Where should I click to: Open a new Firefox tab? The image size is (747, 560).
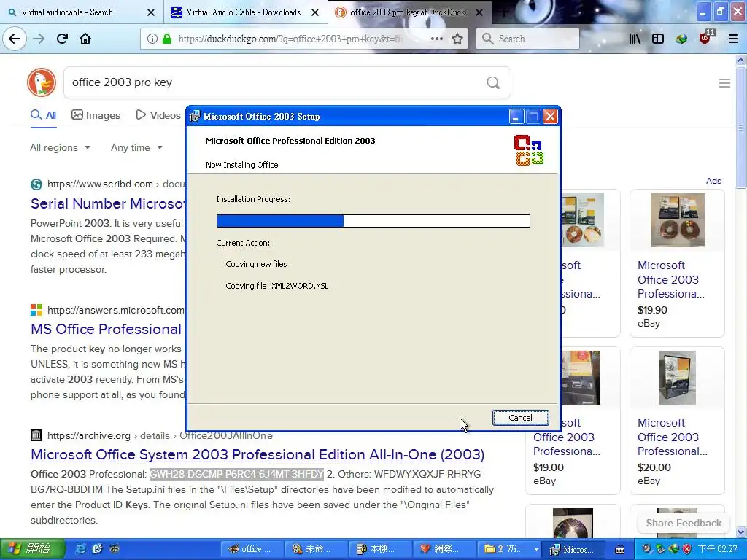[x=503, y=12]
